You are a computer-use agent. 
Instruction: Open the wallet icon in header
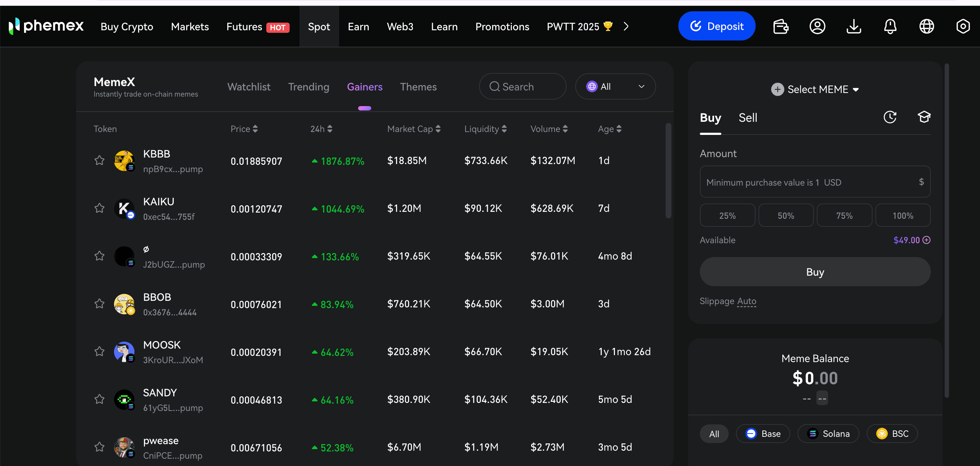point(781,26)
